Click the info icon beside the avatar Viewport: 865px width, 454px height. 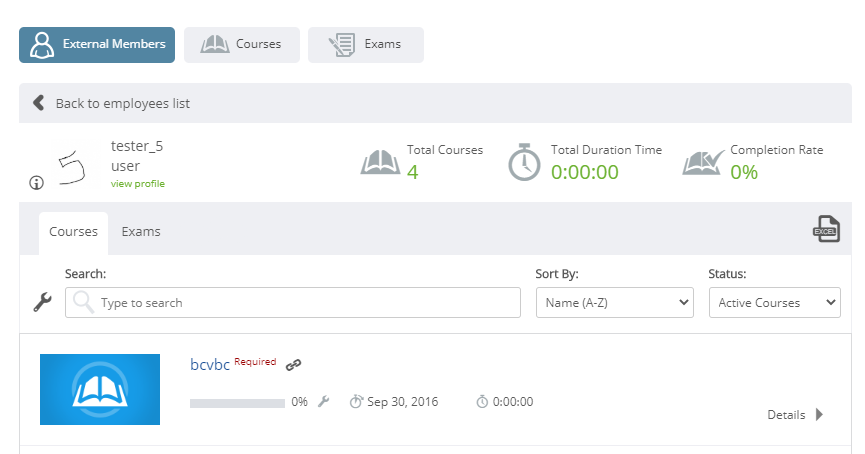pyautogui.click(x=36, y=183)
